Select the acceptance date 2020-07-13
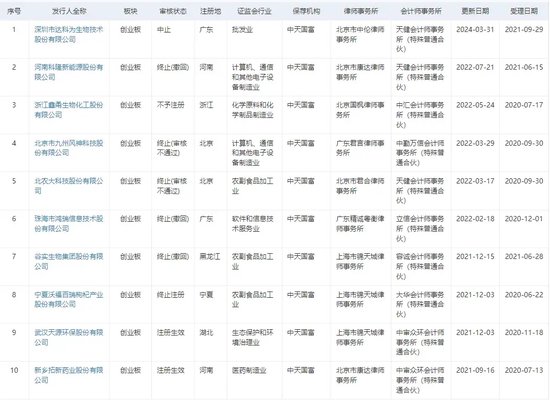The width and height of the screenshot is (550, 400). pos(524,370)
